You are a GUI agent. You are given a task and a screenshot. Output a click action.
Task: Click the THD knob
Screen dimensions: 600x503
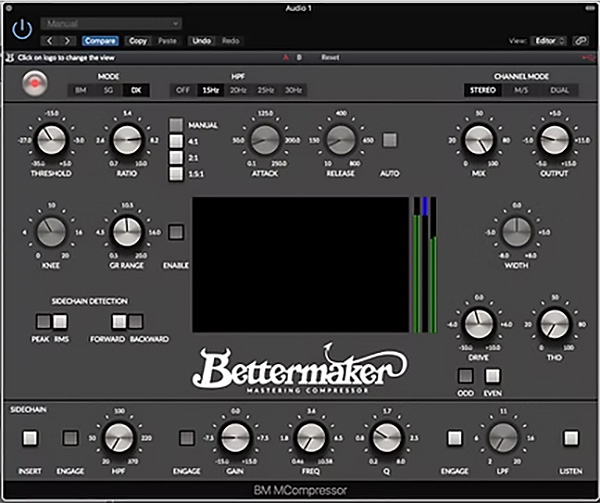(x=554, y=324)
